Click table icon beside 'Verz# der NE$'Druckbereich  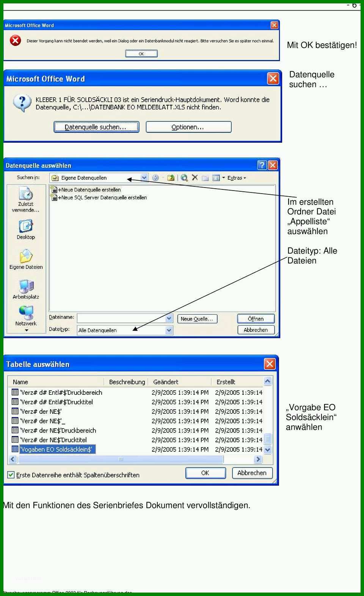coord(15,430)
